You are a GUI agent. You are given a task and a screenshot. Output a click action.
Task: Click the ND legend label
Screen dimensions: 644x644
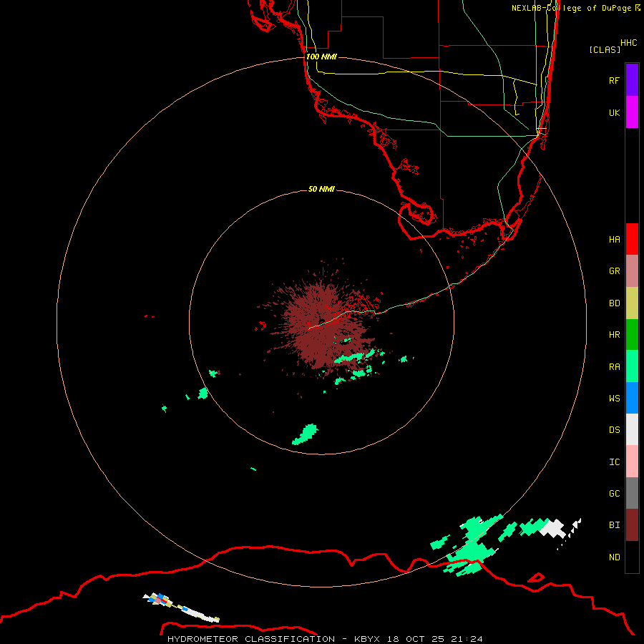[614, 557]
